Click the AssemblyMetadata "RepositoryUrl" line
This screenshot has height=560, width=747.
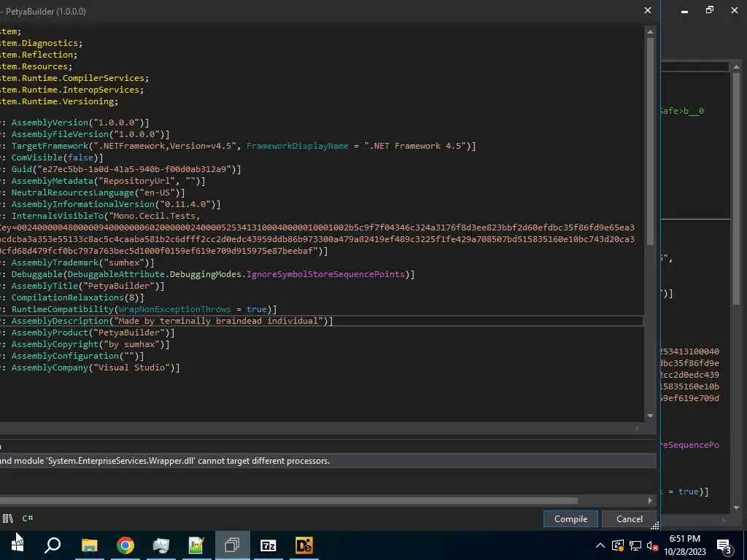[x=102, y=181]
